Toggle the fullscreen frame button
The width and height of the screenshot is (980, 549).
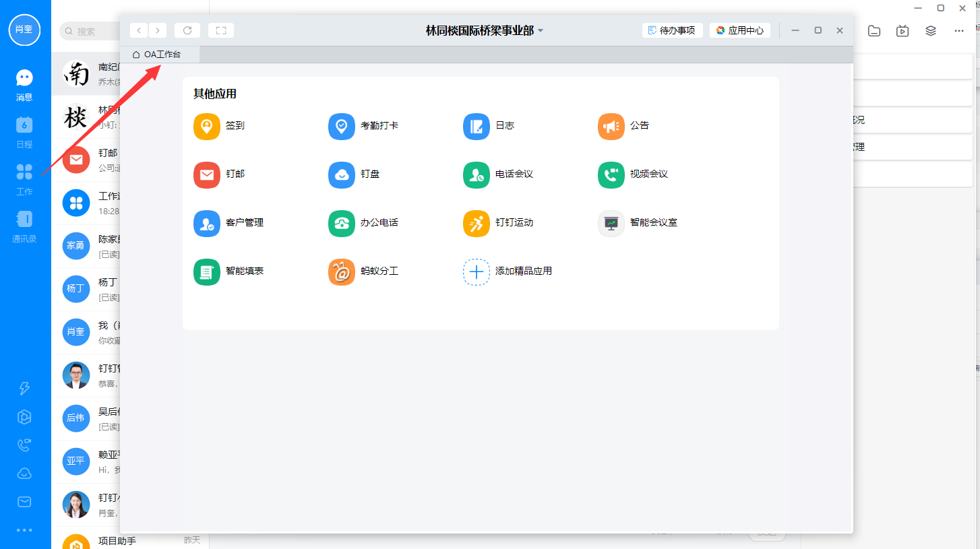[221, 30]
